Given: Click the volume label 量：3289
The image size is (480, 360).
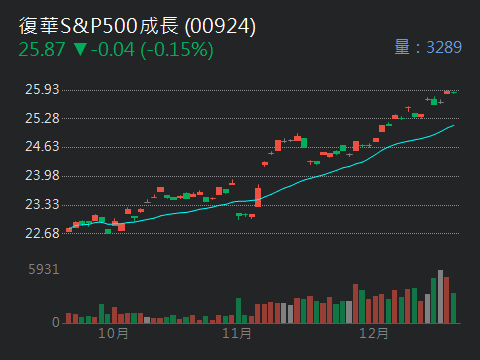Looking at the screenshot, I should 428,47.
